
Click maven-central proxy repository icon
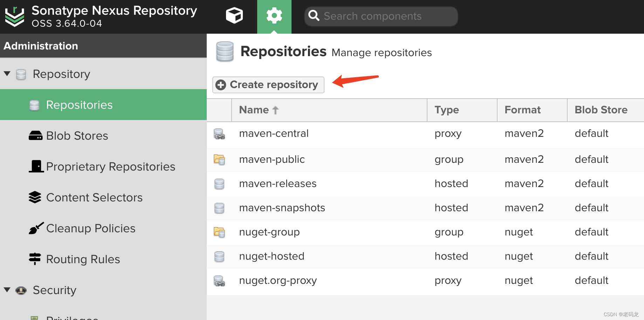219,134
